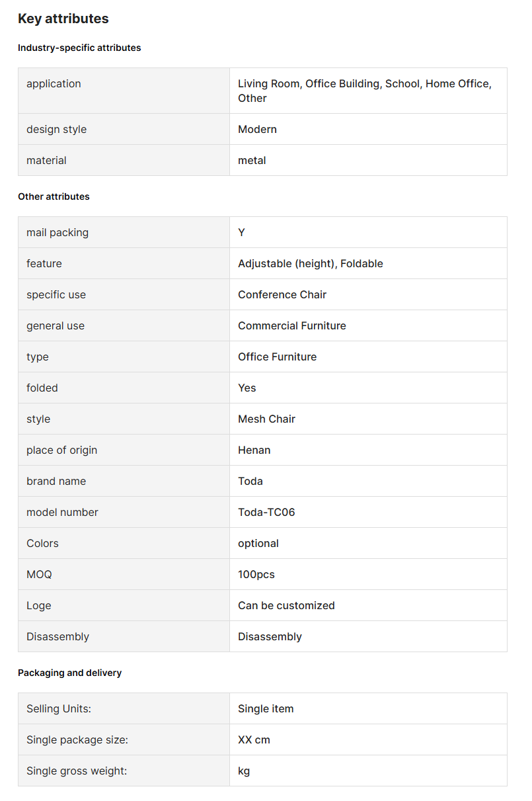Select the metal material value
This screenshot has width=532, height=801.
coord(252,160)
